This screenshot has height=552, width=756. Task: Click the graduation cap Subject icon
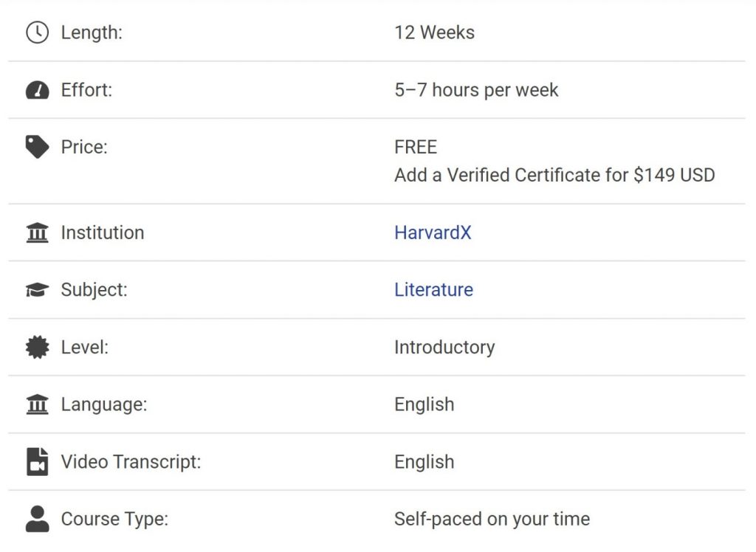click(x=37, y=290)
